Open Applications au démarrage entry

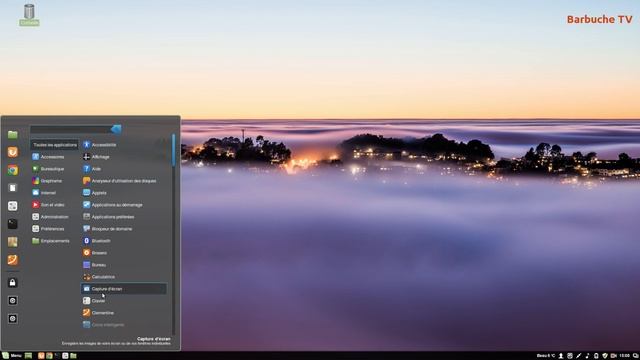[113, 205]
